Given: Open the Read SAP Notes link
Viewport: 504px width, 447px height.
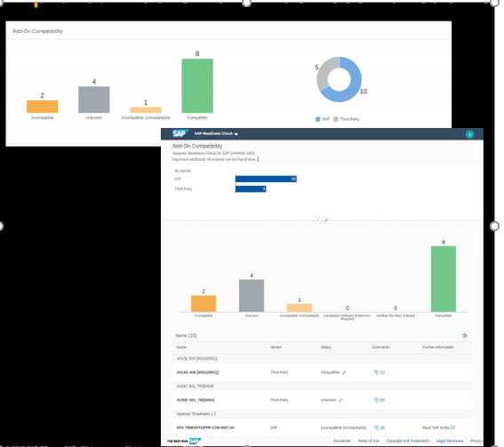Looking at the screenshot, I should coord(438,427).
